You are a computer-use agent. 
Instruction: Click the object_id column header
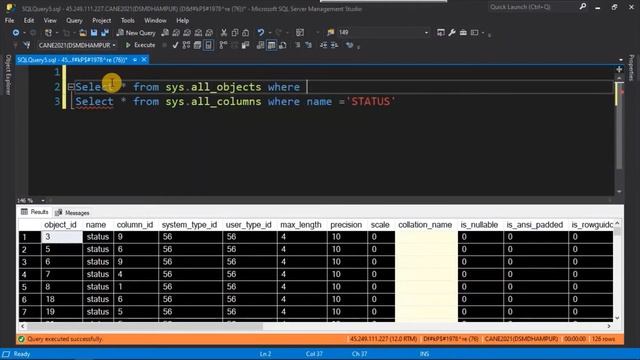pyautogui.click(x=60, y=225)
